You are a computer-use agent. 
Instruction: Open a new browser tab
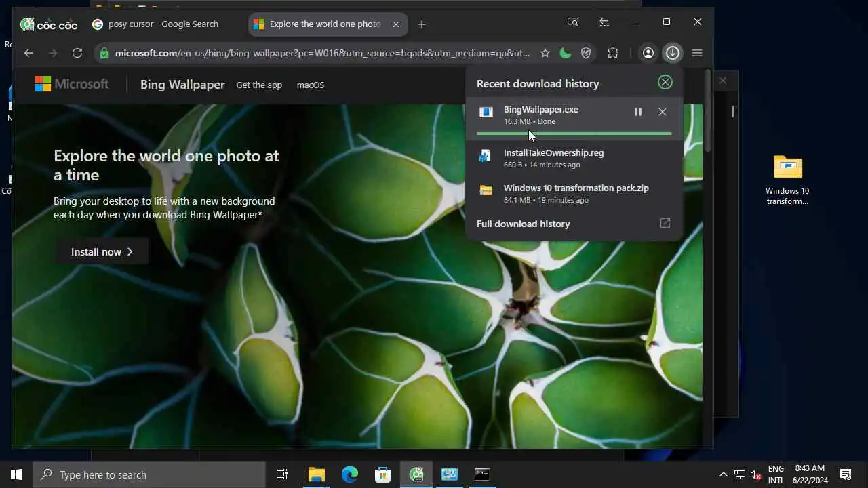tap(422, 24)
